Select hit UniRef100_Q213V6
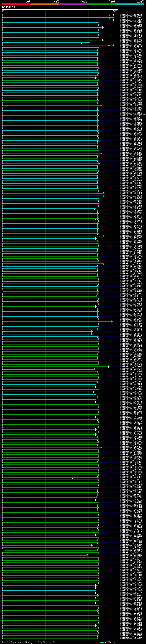This screenshot has height=644, width=146. point(131,613)
